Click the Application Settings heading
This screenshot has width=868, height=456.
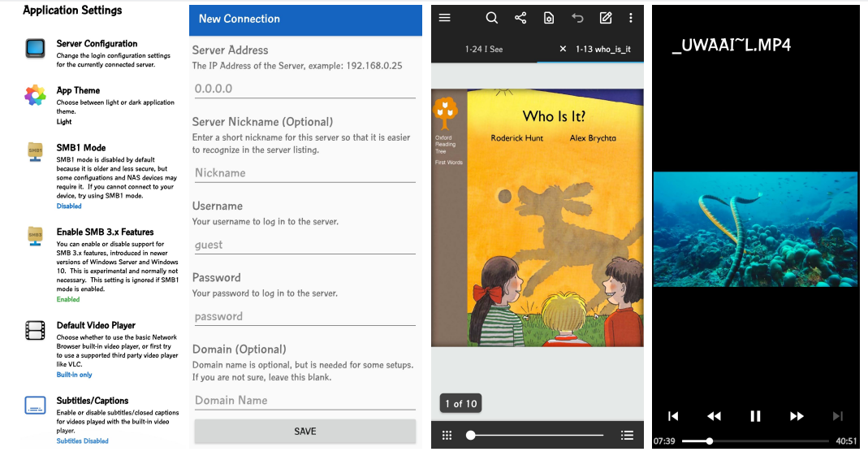click(72, 10)
